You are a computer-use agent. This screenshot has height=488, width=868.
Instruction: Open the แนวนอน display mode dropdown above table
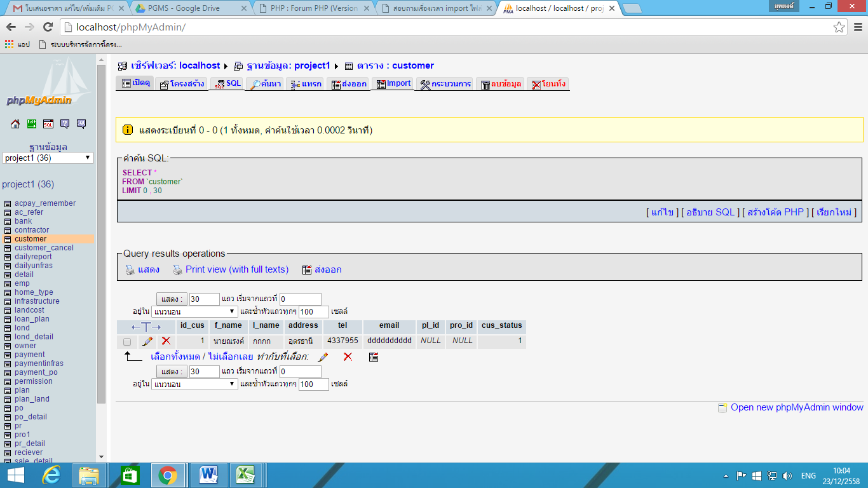194,312
